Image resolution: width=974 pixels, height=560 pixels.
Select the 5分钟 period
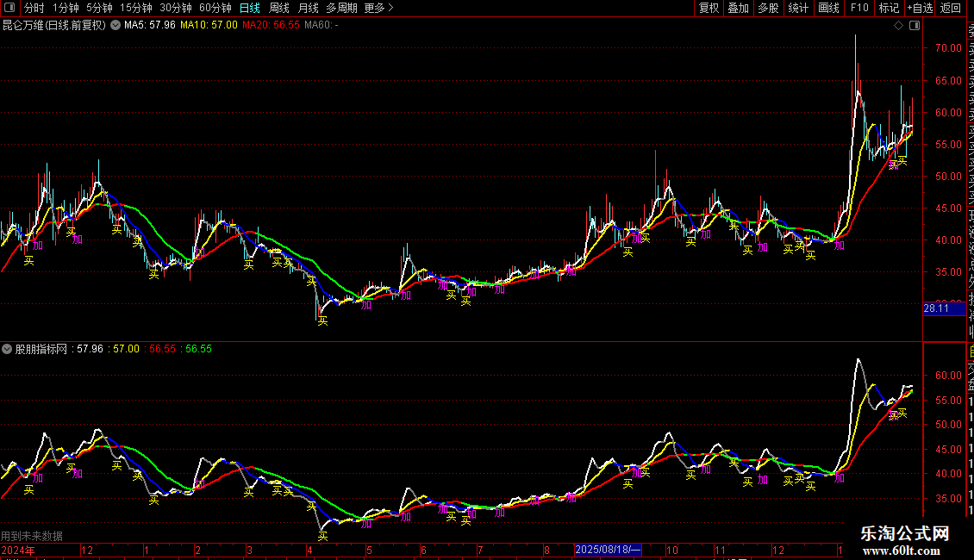point(99,8)
